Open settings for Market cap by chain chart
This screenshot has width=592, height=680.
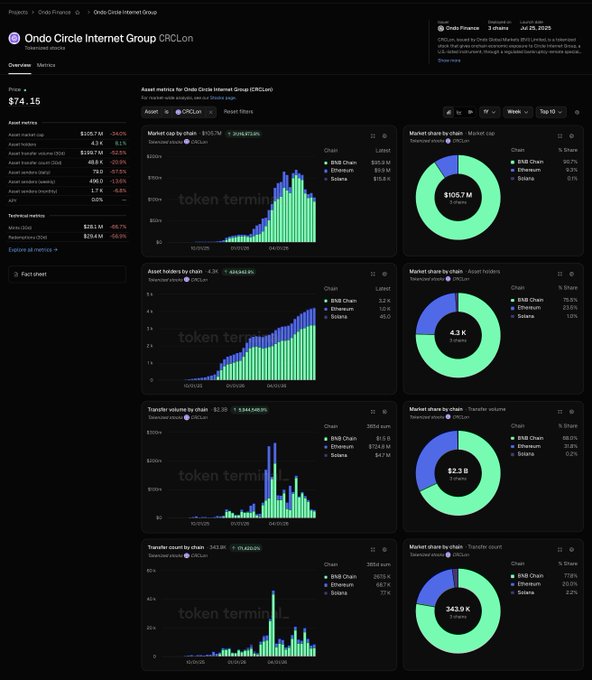point(385,136)
